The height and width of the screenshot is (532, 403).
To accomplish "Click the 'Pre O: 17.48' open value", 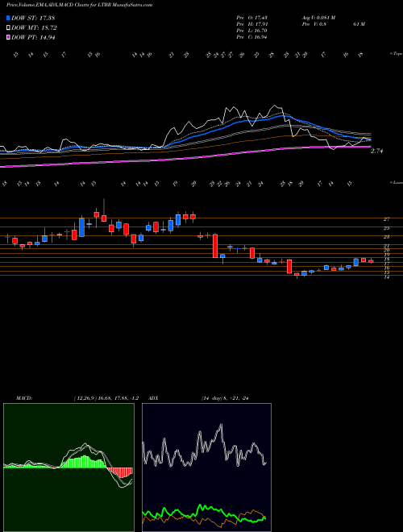I will [251, 18].
